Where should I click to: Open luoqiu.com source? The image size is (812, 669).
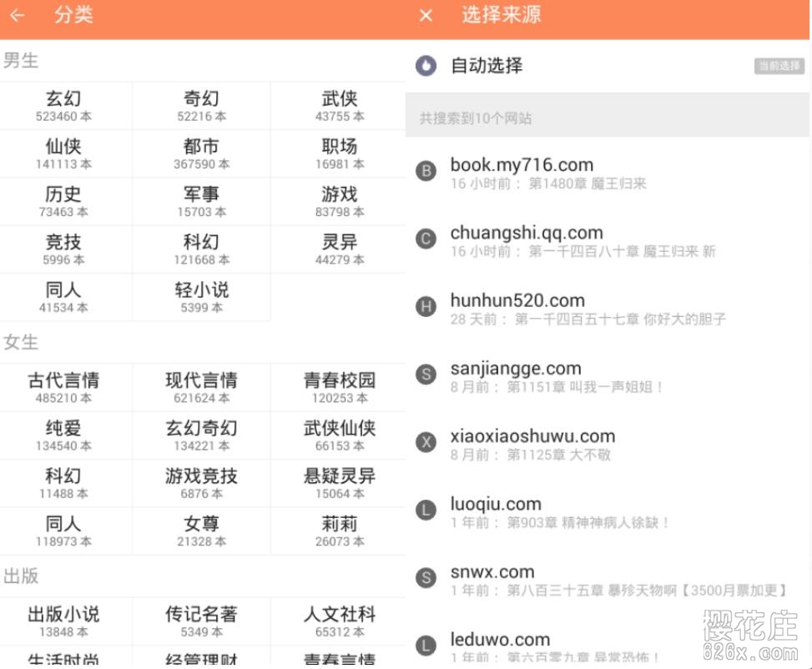[x=608, y=511]
